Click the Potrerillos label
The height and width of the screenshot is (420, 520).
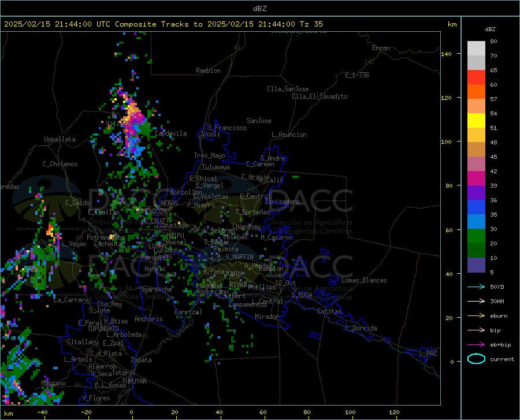coord(106,237)
